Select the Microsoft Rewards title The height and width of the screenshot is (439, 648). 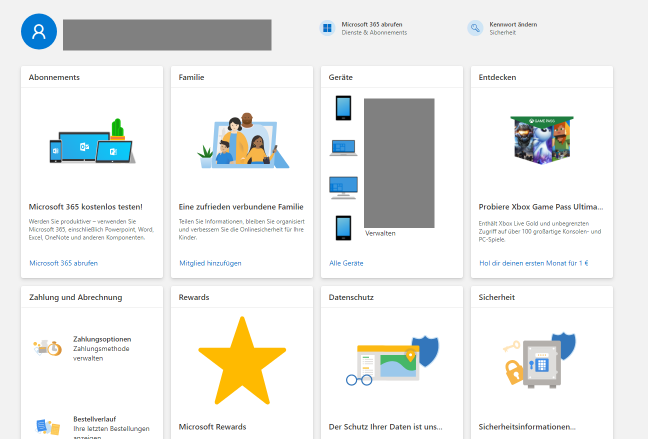212,427
